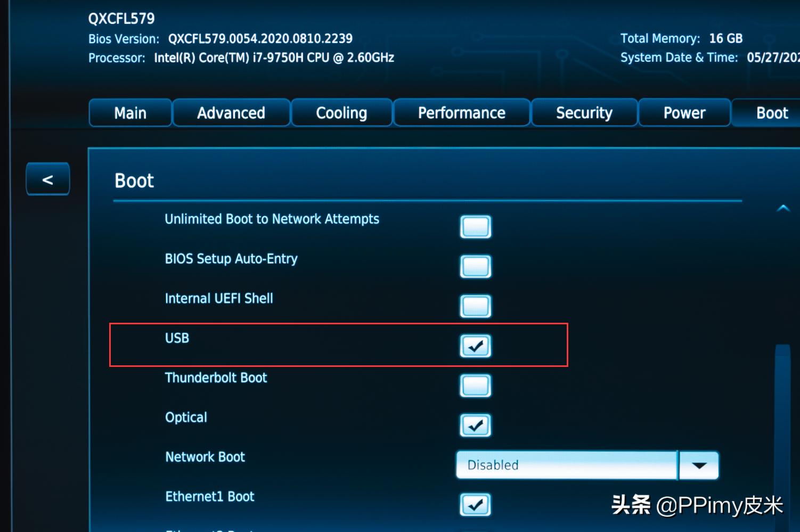Image resolution: width=800 pixels, height=532 pixels.
Task: Go to the Cooling tab
Action: click(x=341, y=113)
